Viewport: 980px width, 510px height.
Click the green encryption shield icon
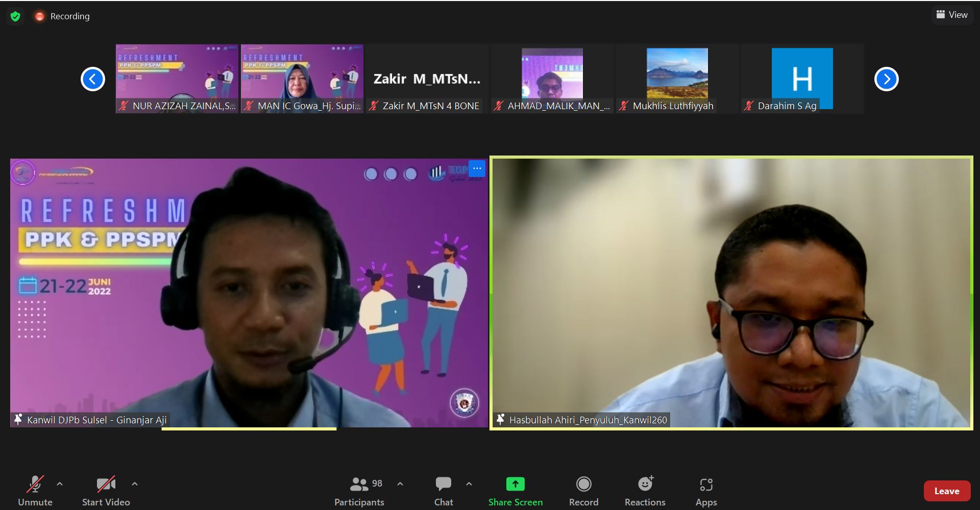(x=15, y=16)
